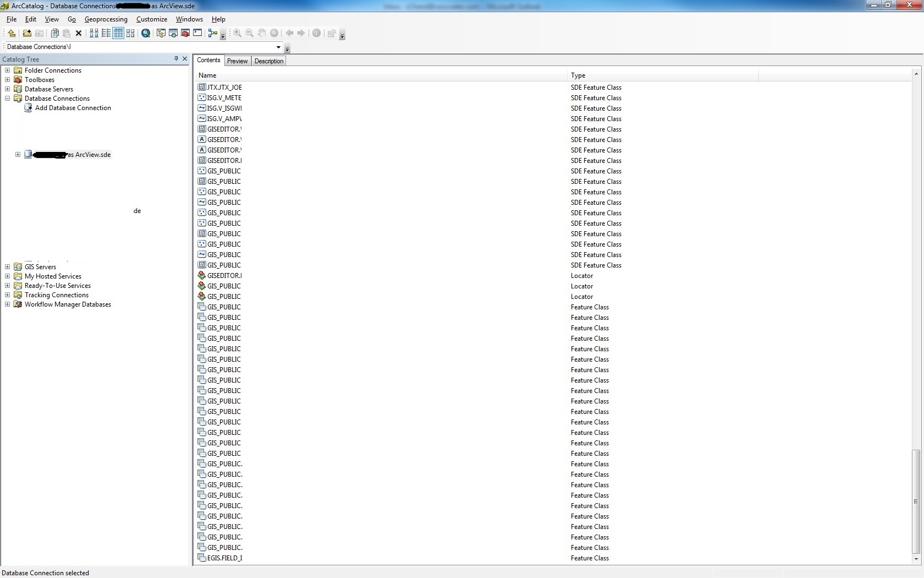The width and height of the screenshot is (924, 578).
Task: Expand the ArcView.sde connection node
Action: [x=18, y=155]
